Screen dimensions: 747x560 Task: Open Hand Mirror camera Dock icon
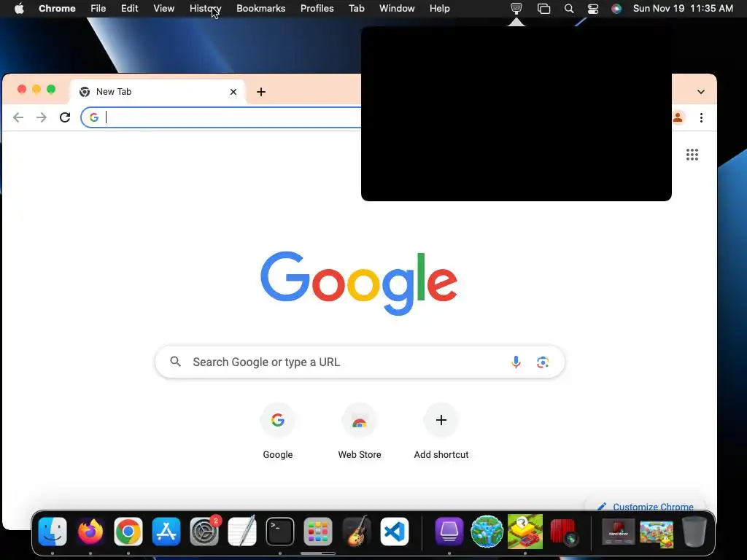click(x=563, y=532)
